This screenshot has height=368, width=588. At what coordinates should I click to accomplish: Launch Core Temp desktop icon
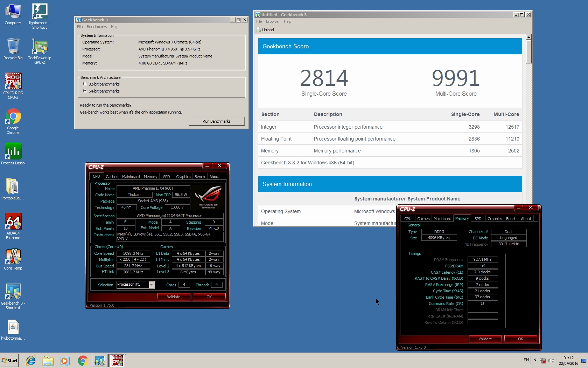tap(13, 259)
